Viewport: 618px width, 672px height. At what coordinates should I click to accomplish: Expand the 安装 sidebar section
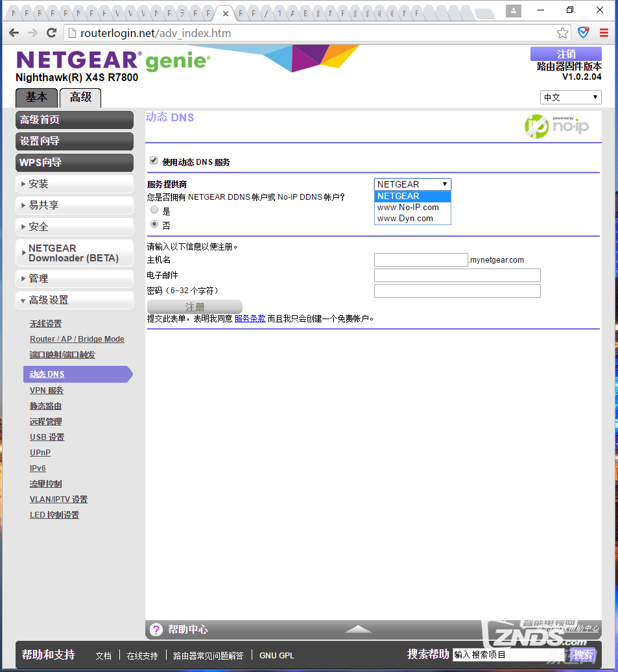pyautogui.click(x=75, y=184)
